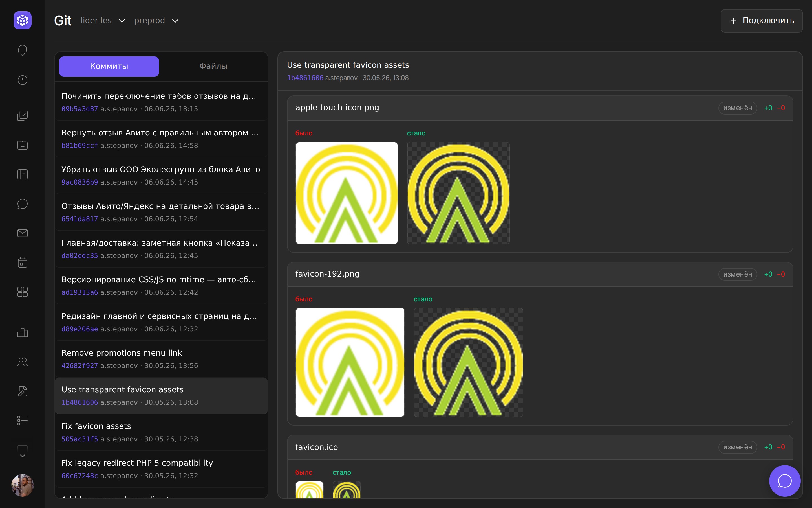Open the preprod branch dropdown

point(156,21)
